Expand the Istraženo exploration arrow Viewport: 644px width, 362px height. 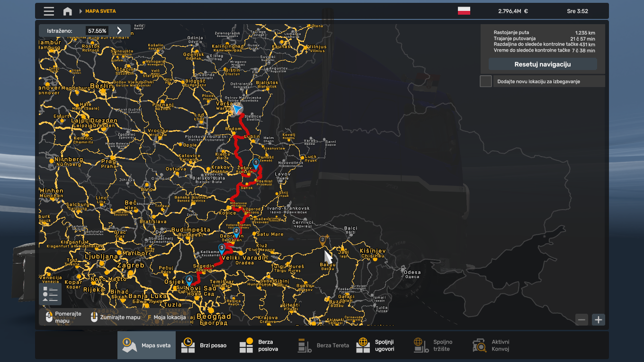119,31
